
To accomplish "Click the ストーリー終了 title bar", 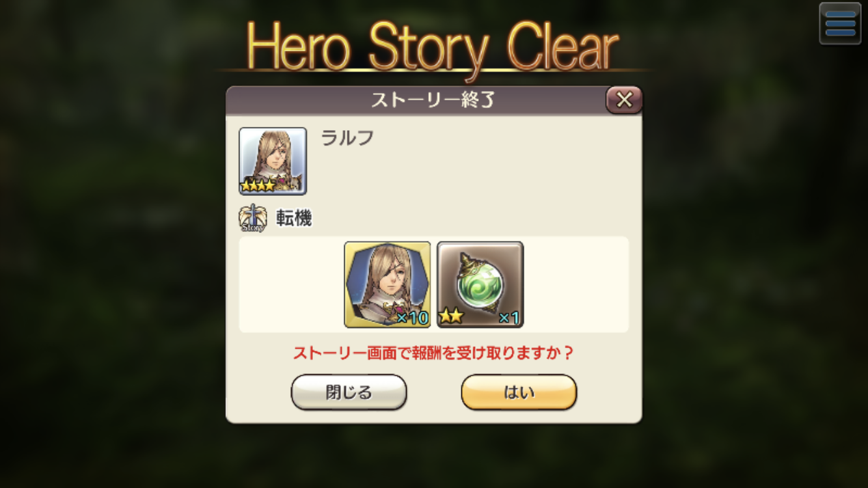I will [416, 100].
